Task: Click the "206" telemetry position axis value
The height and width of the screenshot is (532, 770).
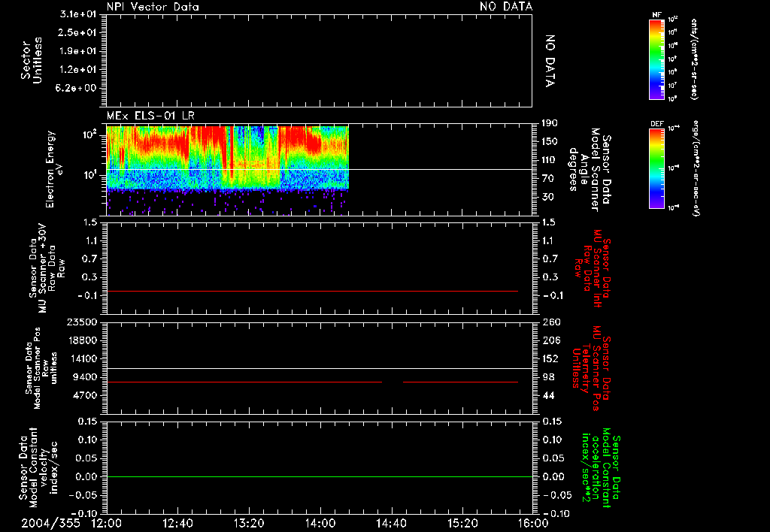Action: [550, 340]
